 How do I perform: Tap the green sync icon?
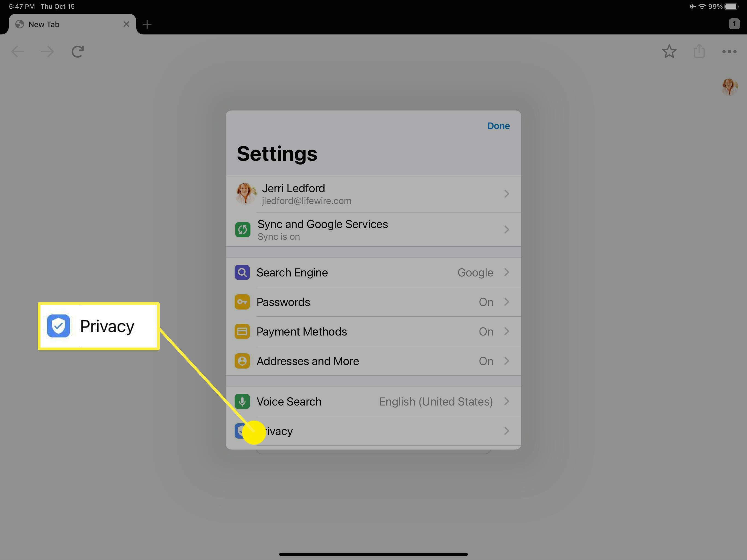pos(243,230)
